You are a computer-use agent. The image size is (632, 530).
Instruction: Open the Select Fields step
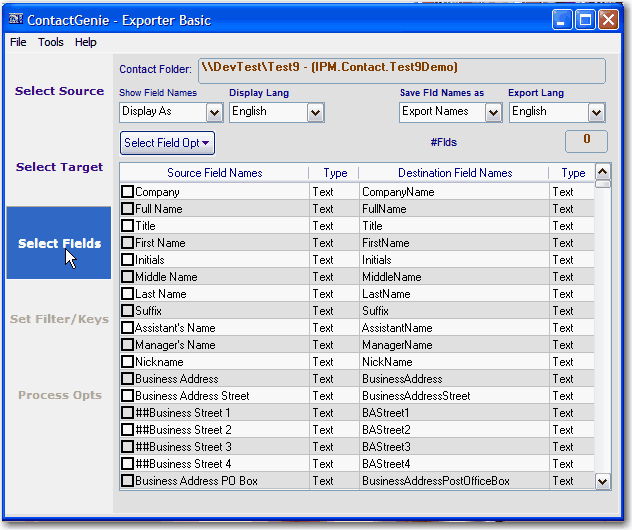point(59,243)
